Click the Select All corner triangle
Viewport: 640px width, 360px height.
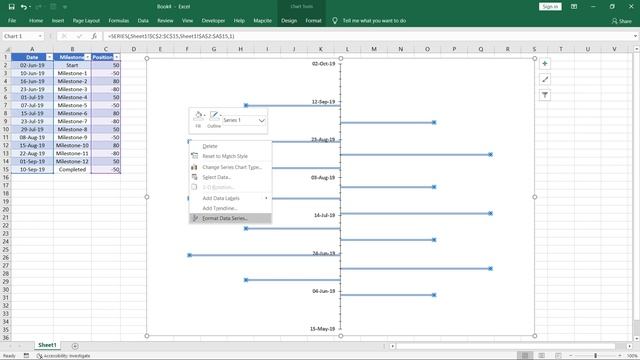click(x=7, y=49)
